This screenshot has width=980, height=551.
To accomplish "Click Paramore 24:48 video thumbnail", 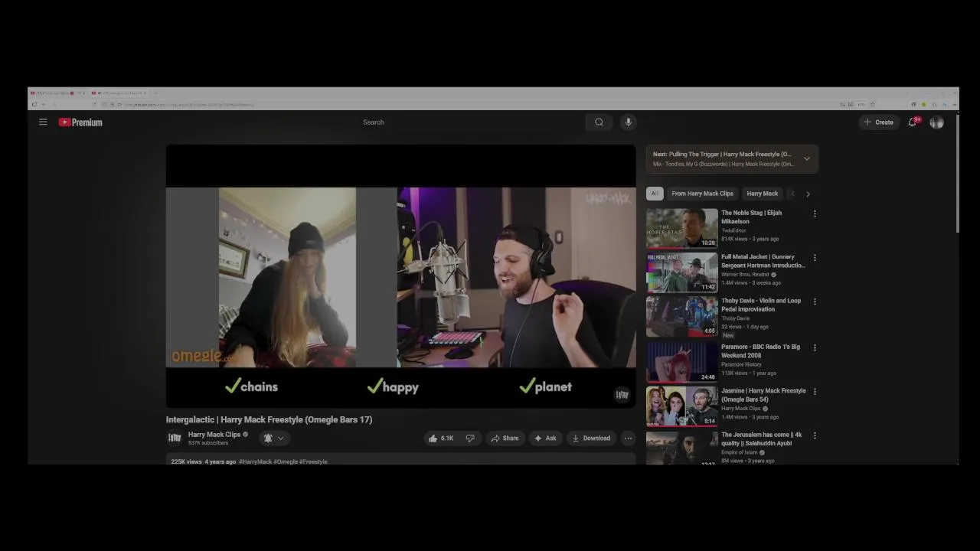I will (x=682, y=361).
